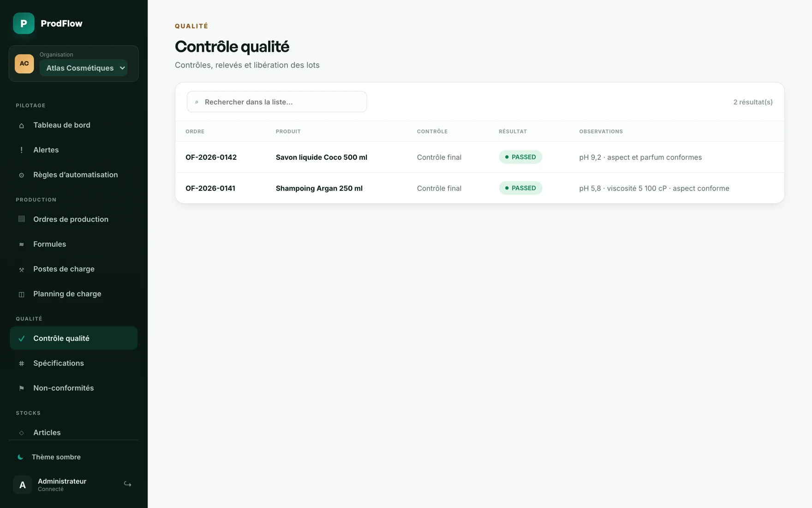This screenshot has height=508, width=812.
Task: Click the Règles d'automatisation gear icon
Action: [x=21, y=175]
